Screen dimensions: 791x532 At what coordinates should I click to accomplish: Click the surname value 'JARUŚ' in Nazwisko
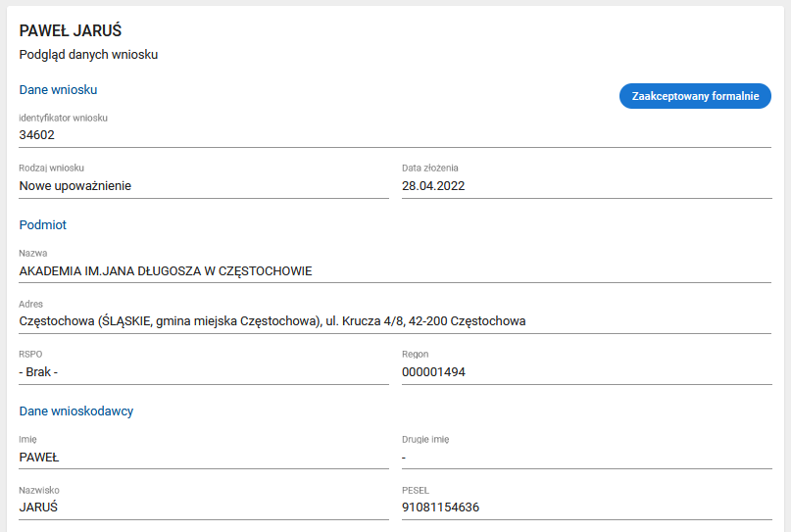click(39, 508)
